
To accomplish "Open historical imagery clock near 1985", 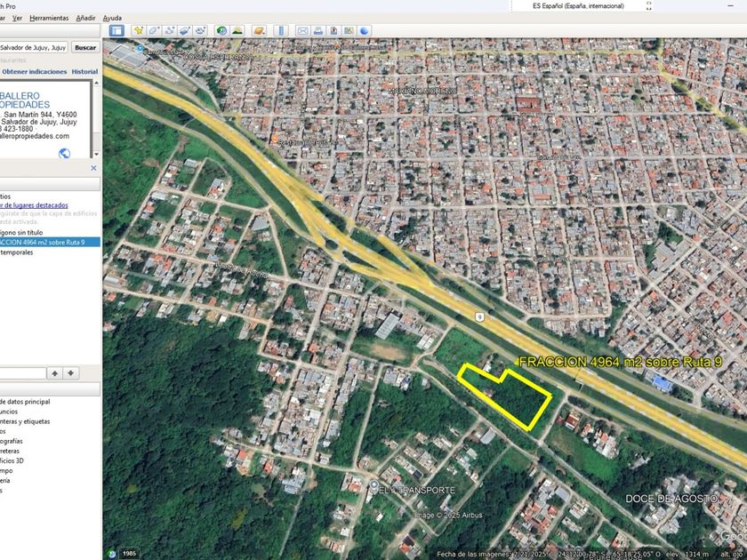I will tap(111, 553).
